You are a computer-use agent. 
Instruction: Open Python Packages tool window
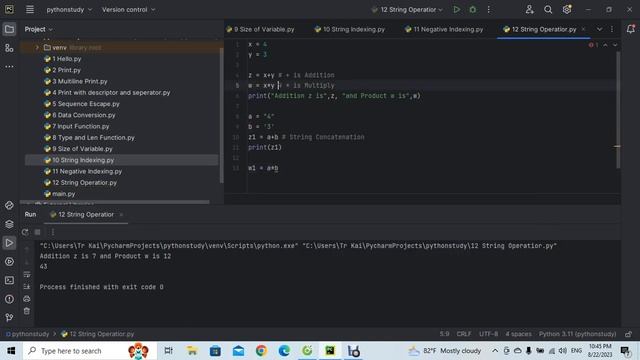tap(9, 205)
